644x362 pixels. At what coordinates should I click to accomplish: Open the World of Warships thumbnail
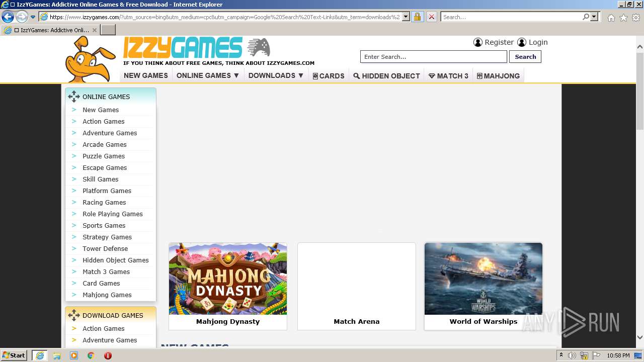(484, 279)
